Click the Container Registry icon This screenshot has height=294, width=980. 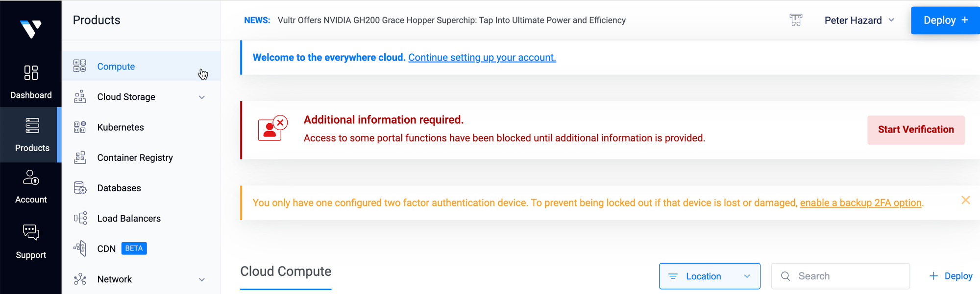[80, 158]
